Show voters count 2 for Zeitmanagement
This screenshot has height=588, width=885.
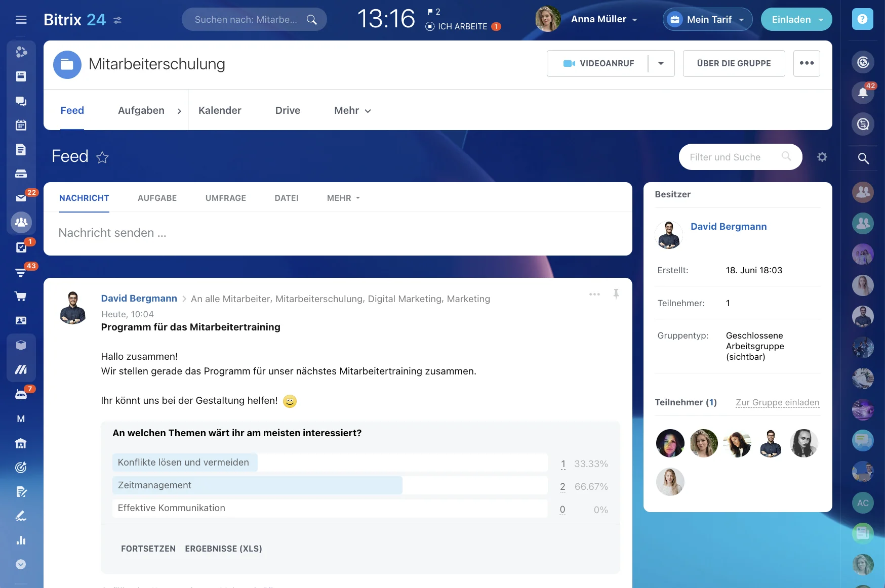(x=562, y=487)
